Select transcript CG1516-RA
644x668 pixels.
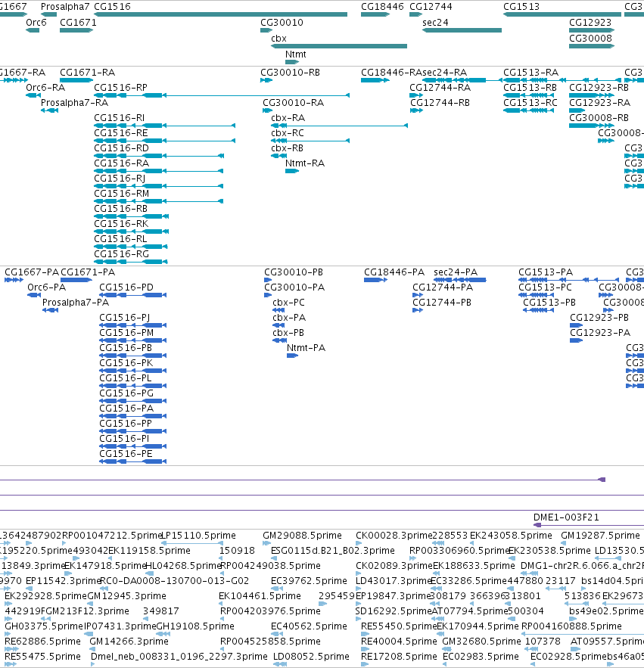(159, 171)
